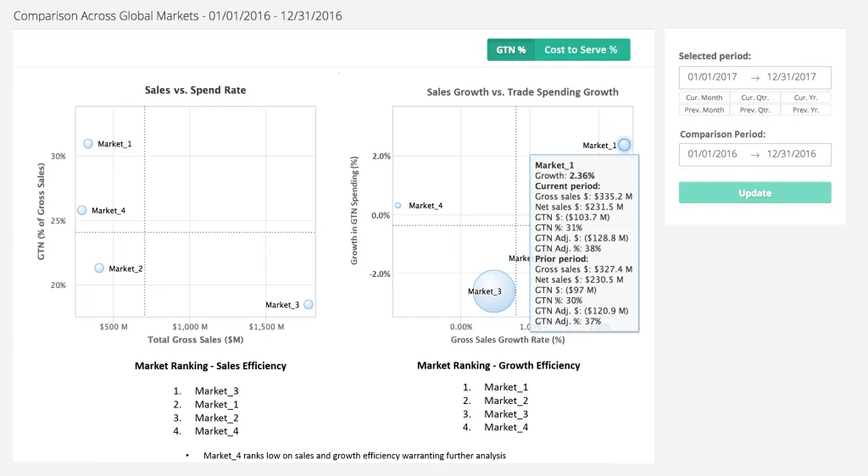Click the Market_1 bubble in the growth chart
The image size is (868, 476).
pos(625,145)
